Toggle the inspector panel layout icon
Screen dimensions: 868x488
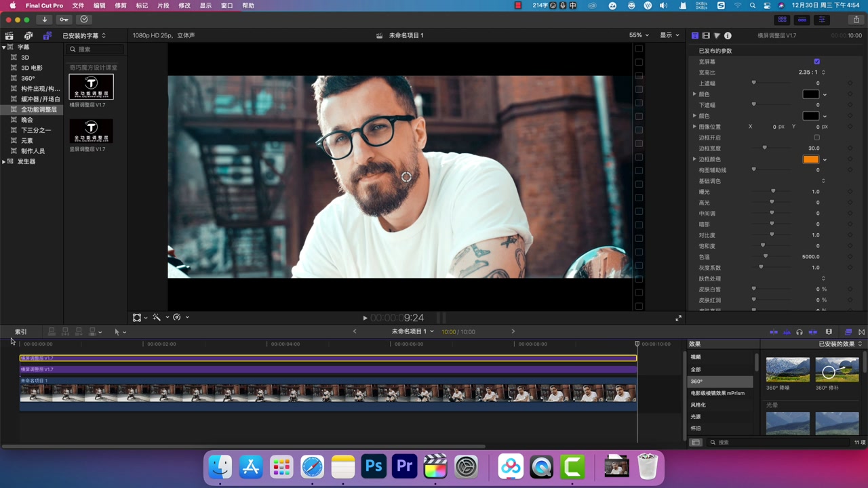click(x=823, y=20)
